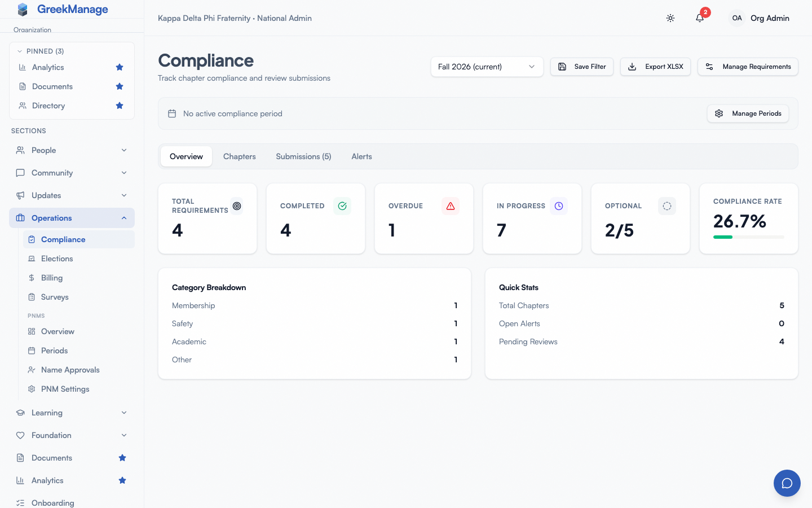Click the Overdue count card

coord(423,218)
